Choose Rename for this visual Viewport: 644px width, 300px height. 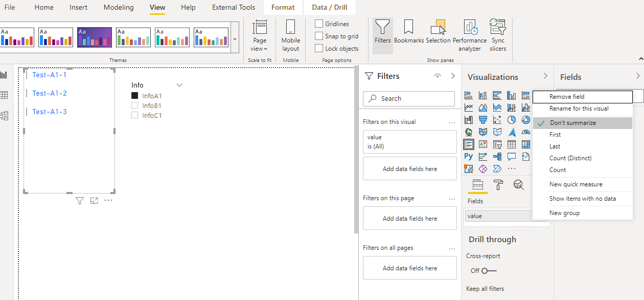click(582, 109)
